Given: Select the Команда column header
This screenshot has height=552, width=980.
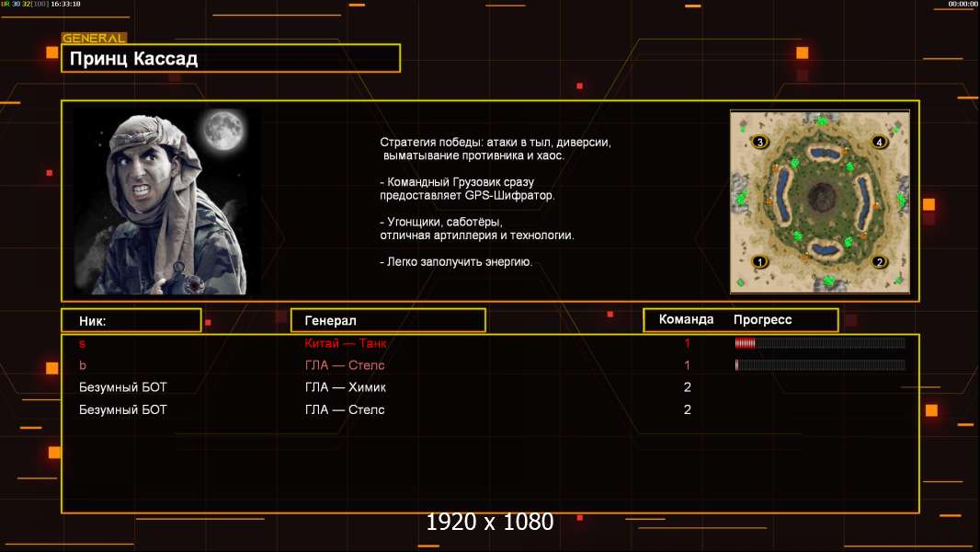Looking at the screenshot, I should pos(686,319).
